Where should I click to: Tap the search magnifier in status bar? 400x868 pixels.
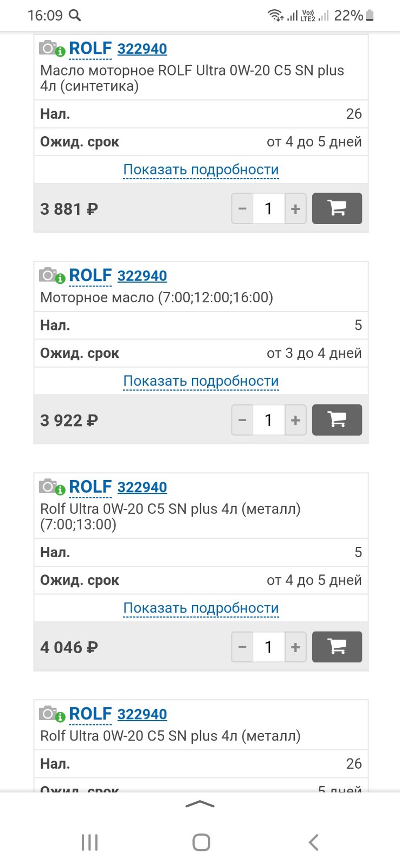[x=75, y=15]
